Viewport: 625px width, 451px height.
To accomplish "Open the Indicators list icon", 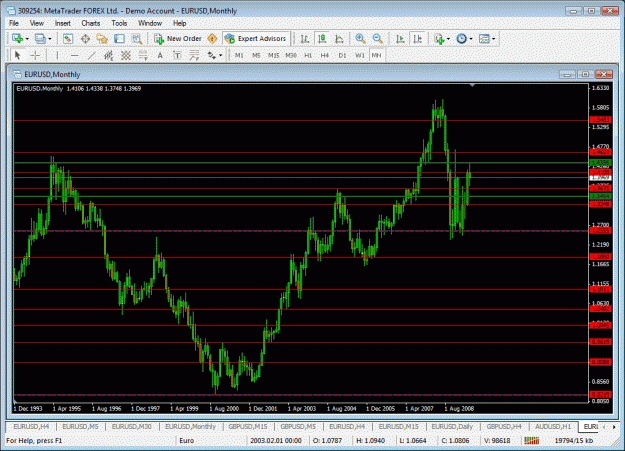I will click(x=439, y=39).
